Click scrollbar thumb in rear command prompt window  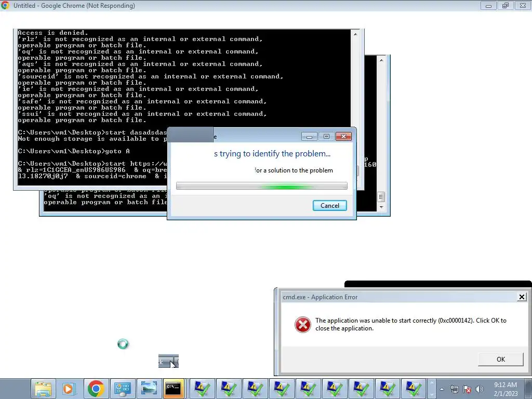(381, 197)
